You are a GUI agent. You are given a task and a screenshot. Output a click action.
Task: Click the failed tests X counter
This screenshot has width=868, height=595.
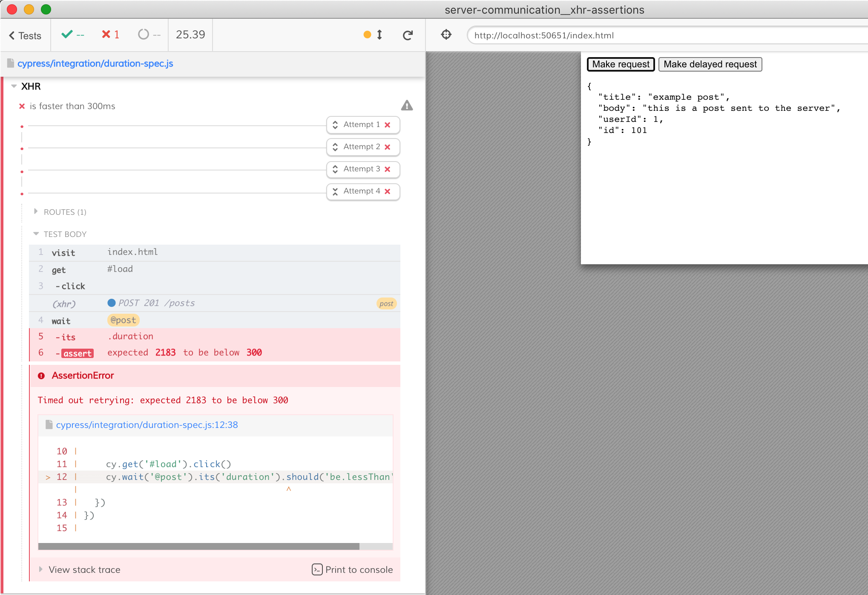tap(110, 35)
